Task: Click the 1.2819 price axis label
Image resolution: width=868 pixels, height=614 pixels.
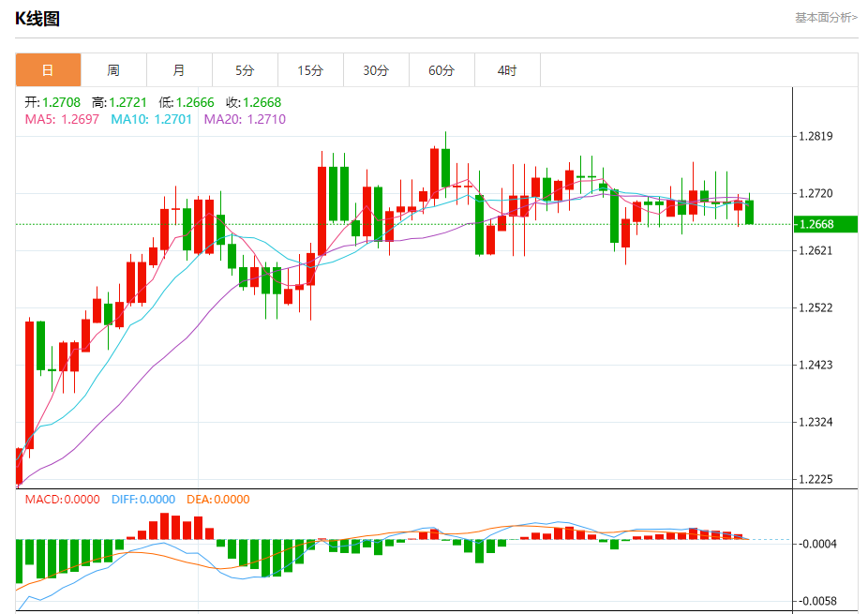Action: pos(816,136)
